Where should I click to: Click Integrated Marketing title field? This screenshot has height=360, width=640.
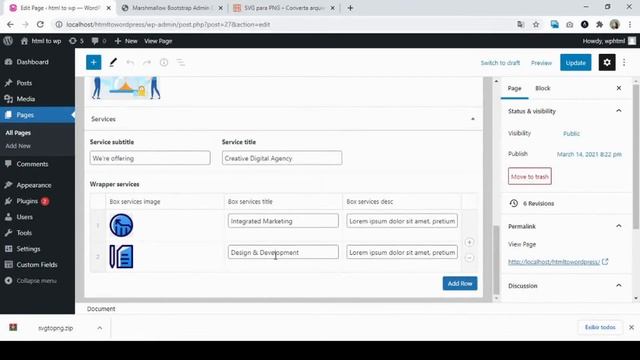(x=283, y=221)
